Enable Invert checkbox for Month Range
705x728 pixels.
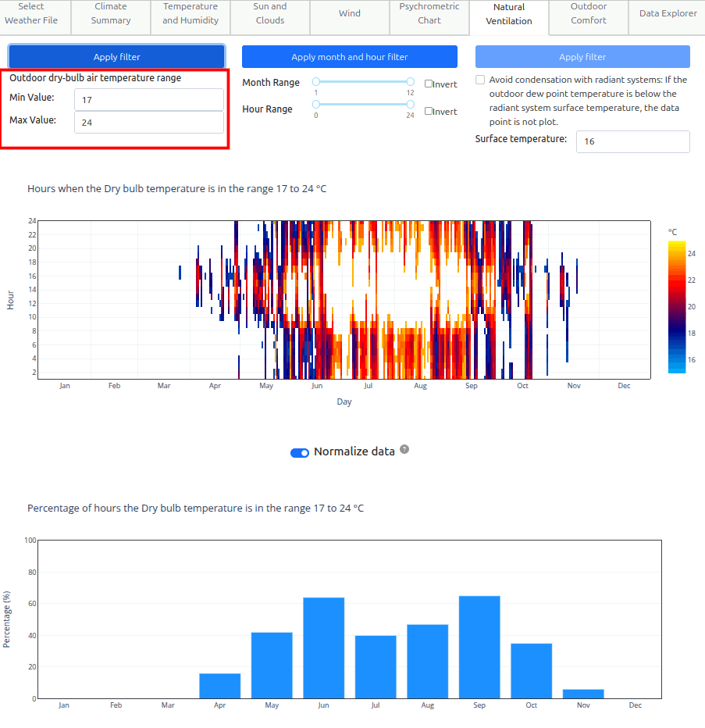[429, 84]
